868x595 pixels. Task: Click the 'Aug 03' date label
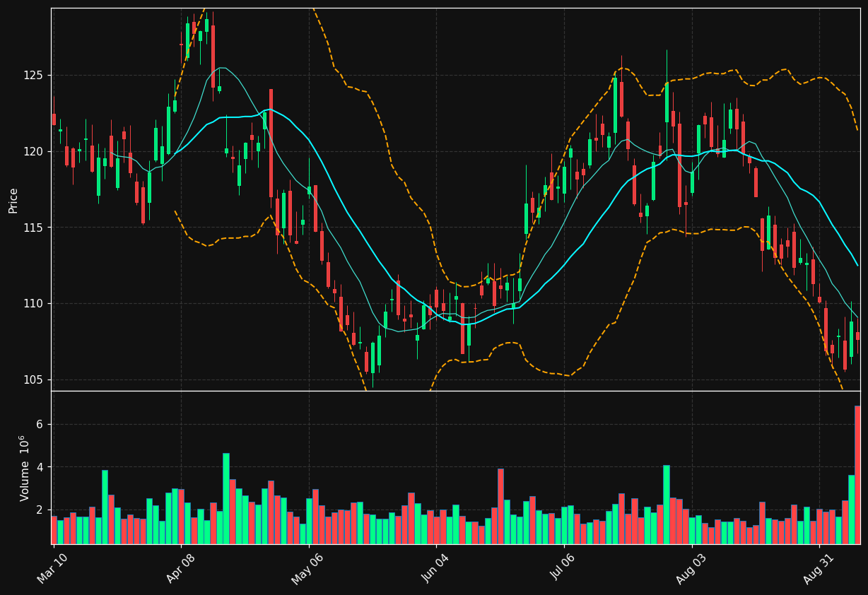point(692,570)
